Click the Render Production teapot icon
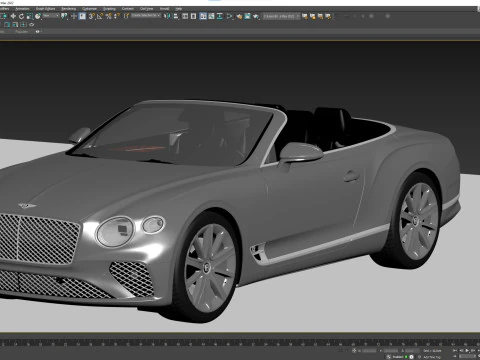Screen dimensions: 480x360 click(x=256, y=16)
